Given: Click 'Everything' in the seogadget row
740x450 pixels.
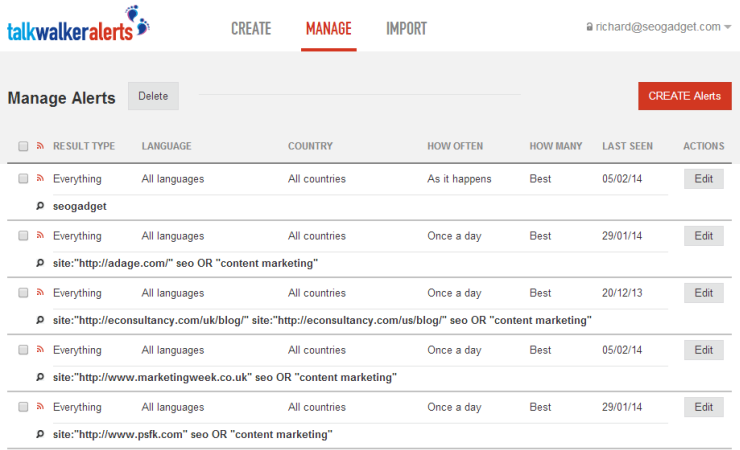Looking at the screenshot, I should 77,179.
